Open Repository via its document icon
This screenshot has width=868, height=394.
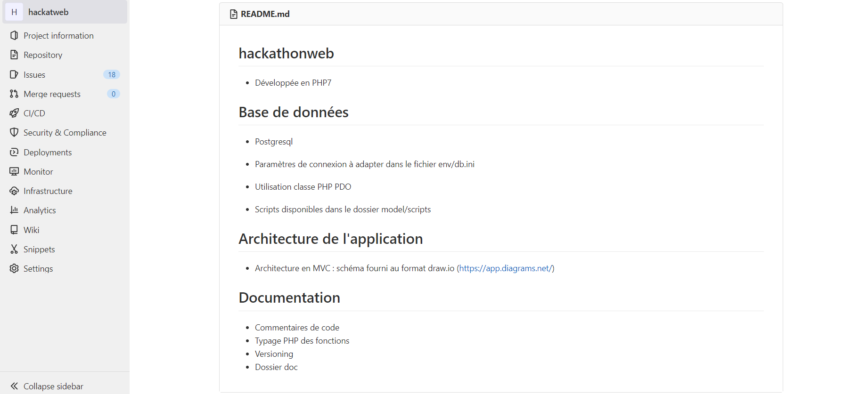point(14,55)
